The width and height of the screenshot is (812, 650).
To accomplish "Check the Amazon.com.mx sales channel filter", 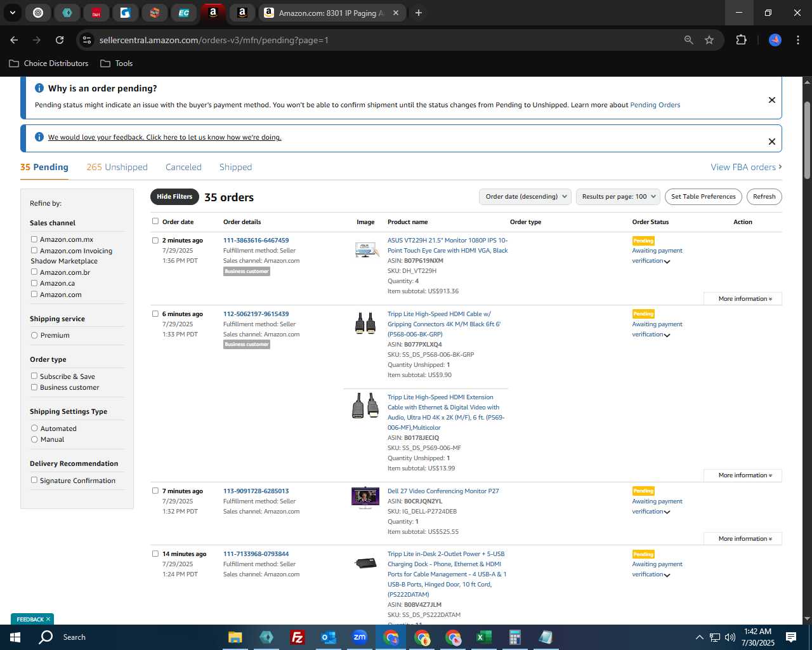I will pyautogui.click(x=34, y=239).
